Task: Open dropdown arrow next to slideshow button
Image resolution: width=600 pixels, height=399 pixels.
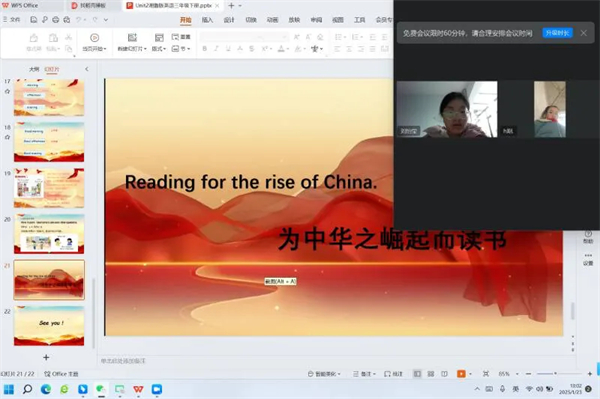Action: pos(470,374)
